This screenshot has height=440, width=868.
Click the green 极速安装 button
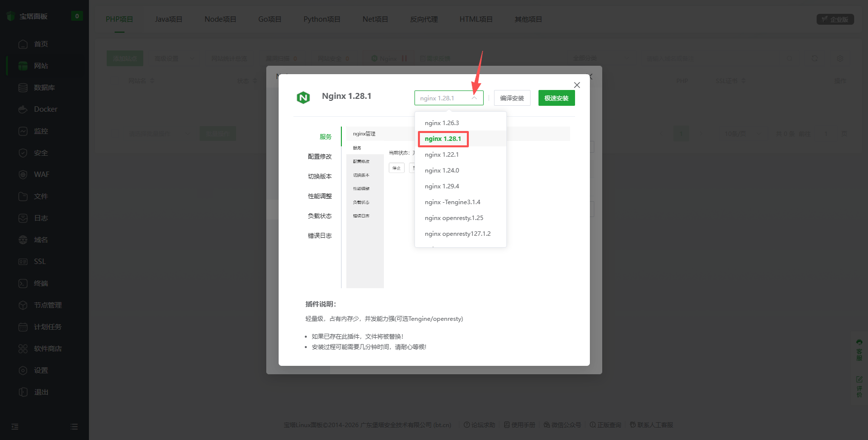click(x=556, y=98)
